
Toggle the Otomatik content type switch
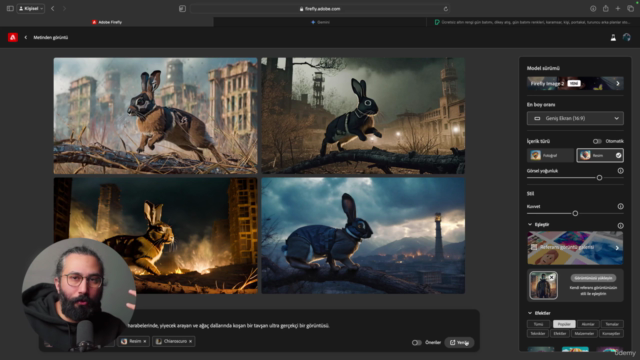(597, 141)
